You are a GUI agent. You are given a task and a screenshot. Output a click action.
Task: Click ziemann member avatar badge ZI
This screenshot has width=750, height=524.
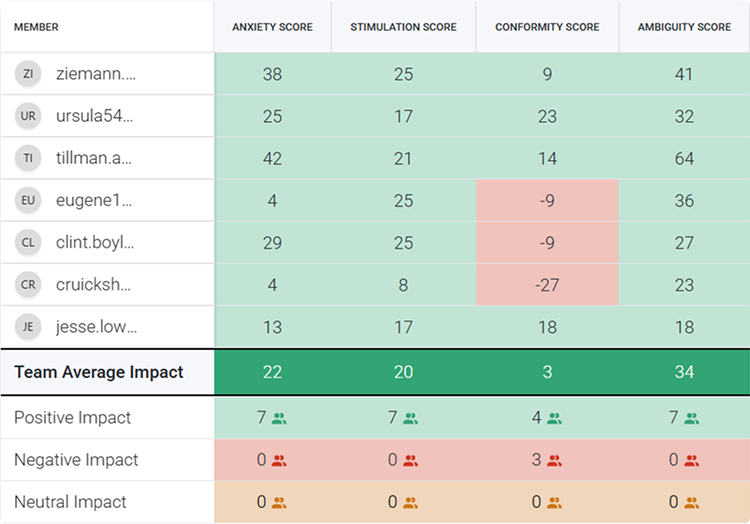point(28,74)
